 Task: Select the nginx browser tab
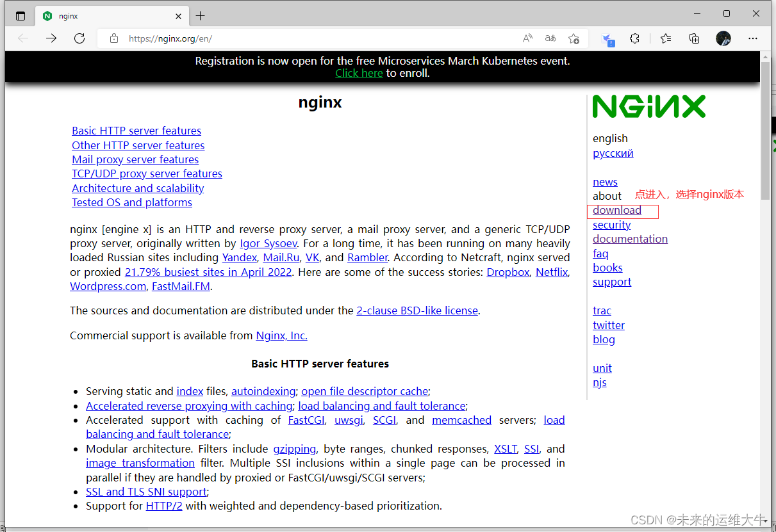(112, 16)
